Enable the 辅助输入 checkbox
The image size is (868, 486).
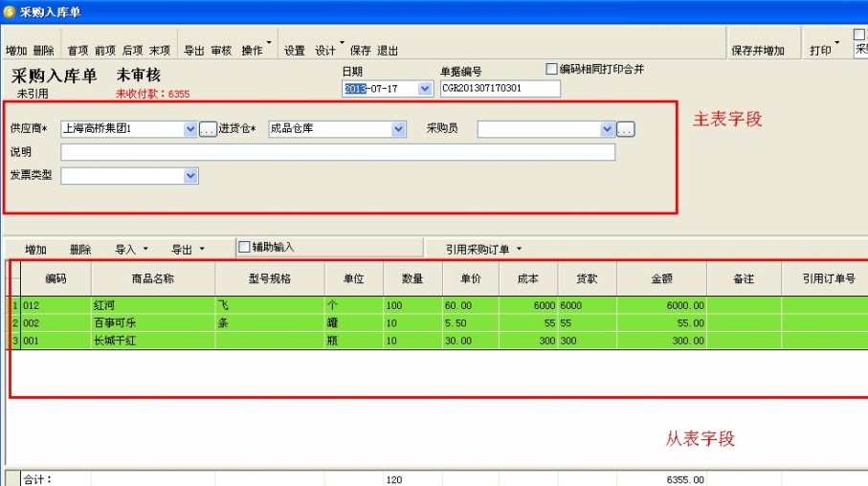click(244, 247)
